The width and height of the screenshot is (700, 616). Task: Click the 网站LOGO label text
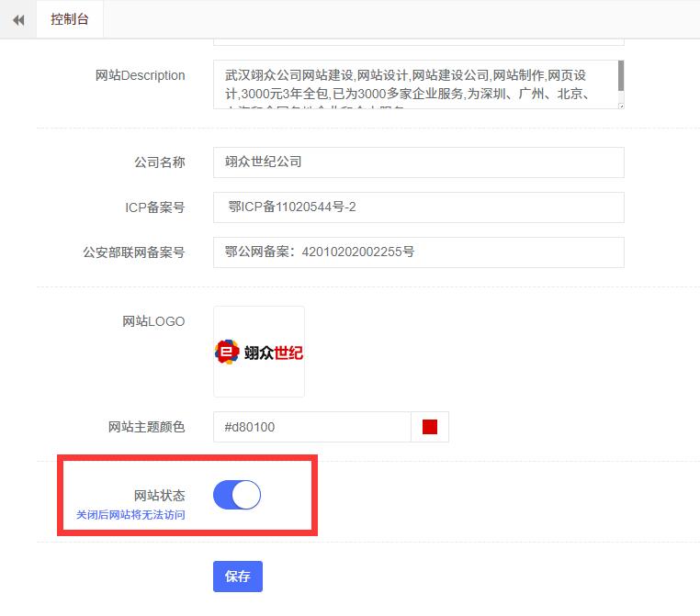click(x=153, y=321)
